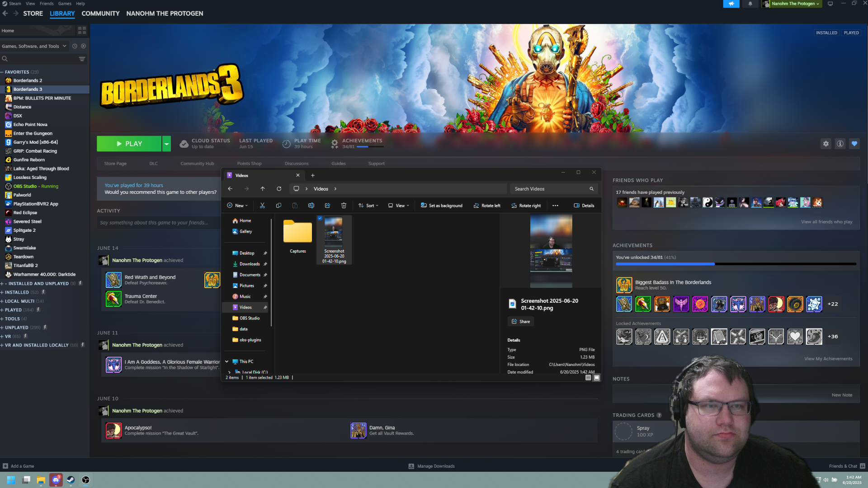Click the Steam announcements megaphone icon
The width and height of the screenshot is (868, 488).
tap(731, 4)
